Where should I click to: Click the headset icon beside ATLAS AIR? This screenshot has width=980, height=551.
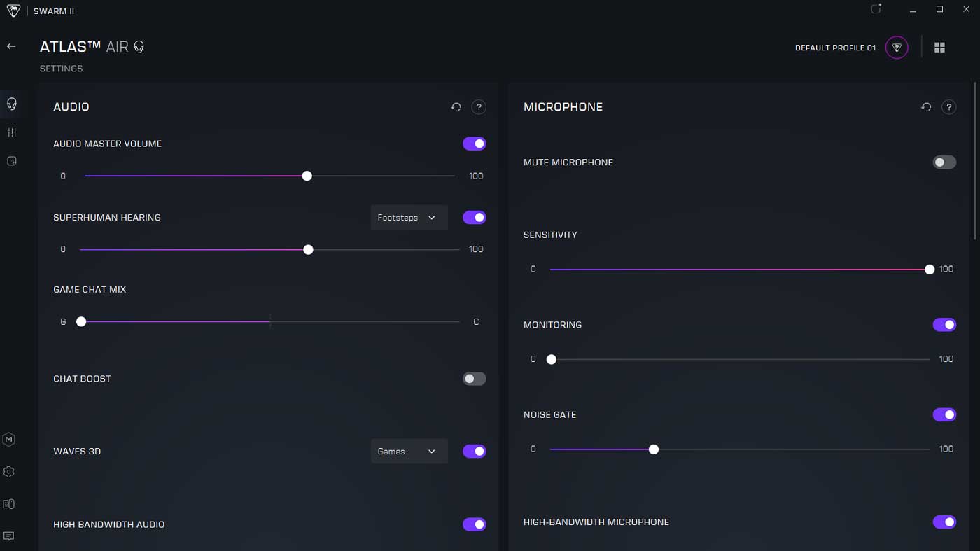139,47
